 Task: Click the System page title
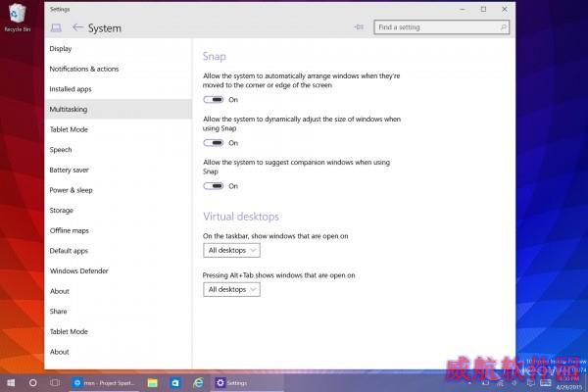coord(104,28)
